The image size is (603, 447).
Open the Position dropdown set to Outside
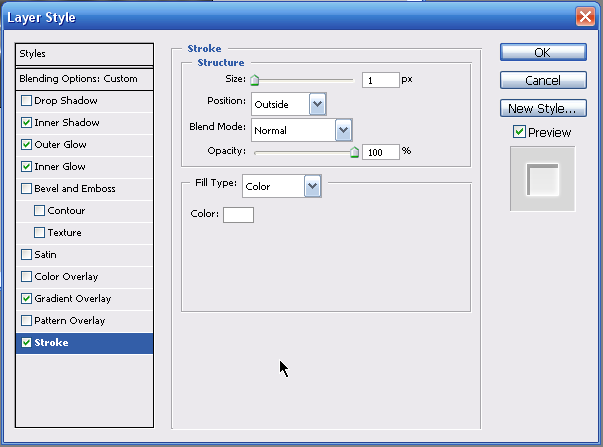click(x=289, y=104)
